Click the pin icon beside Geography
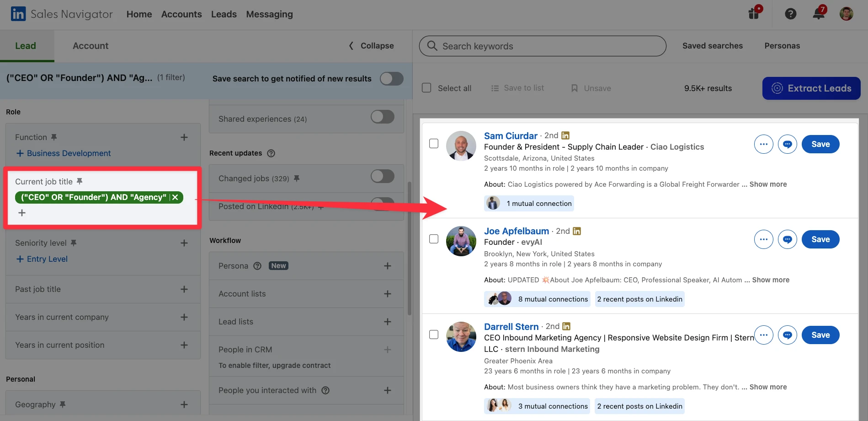The width and height of the screenshot is (868, 421). pos(63,405)
